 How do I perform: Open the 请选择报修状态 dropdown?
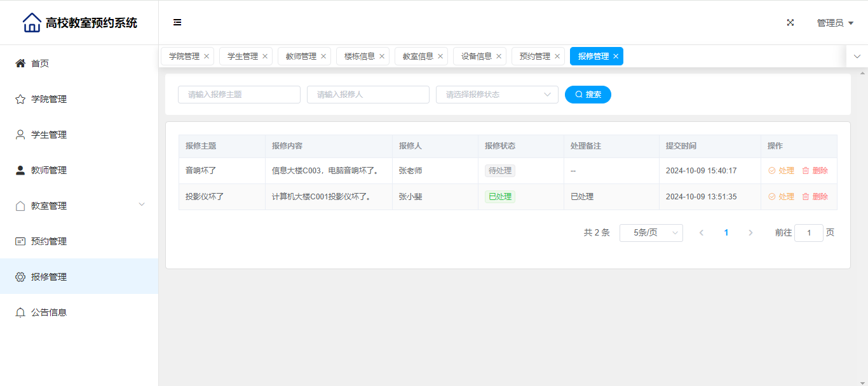point(497,95)
